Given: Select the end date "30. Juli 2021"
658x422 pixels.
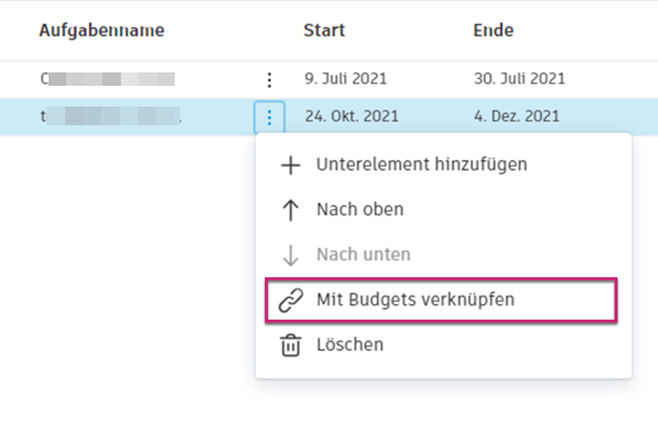Looking at the screenshot, I should click(519, 78).
